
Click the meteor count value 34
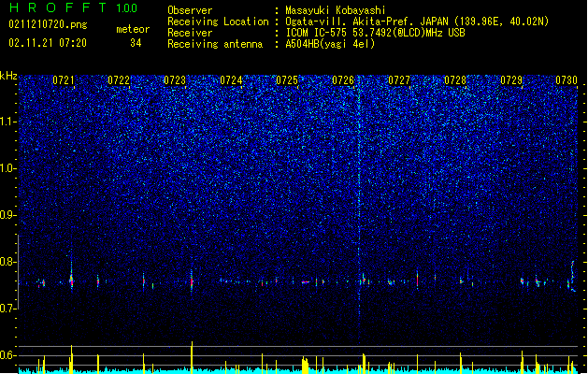pos(136,43)
